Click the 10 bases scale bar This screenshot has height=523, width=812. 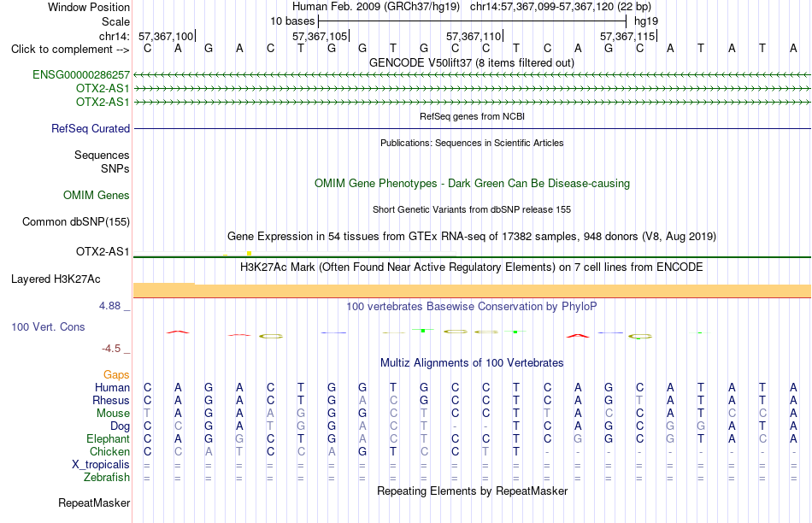tap(473, 21)
